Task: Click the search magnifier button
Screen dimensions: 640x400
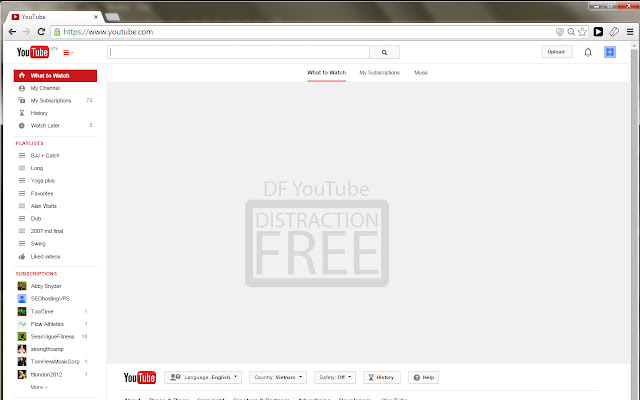Action: (384, 52)
